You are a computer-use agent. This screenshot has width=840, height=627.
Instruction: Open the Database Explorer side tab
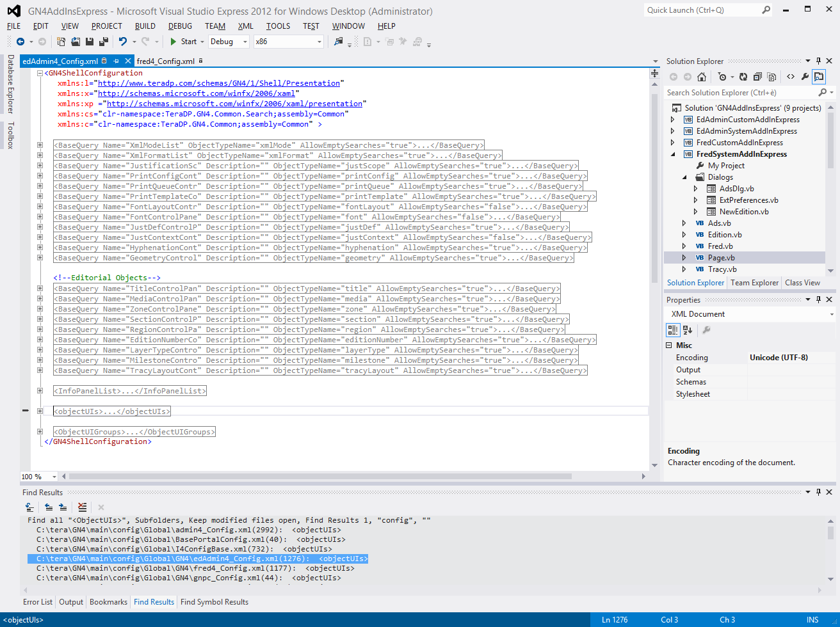10,84
